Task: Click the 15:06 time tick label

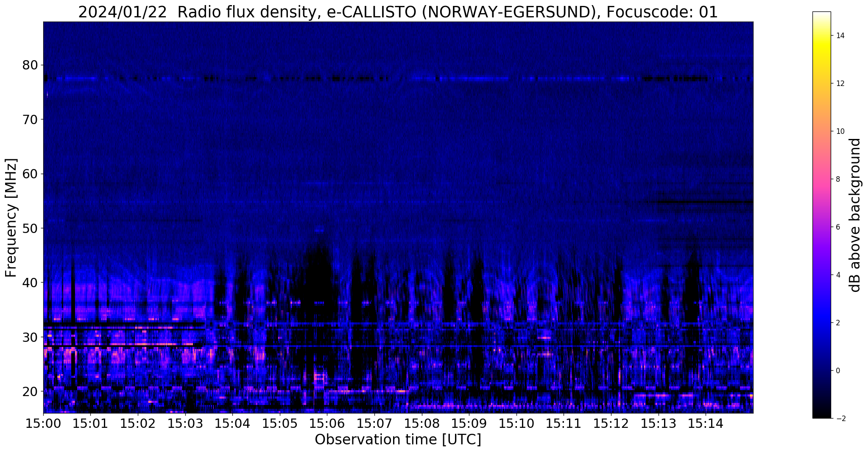Action: click(x=327, y=424)
